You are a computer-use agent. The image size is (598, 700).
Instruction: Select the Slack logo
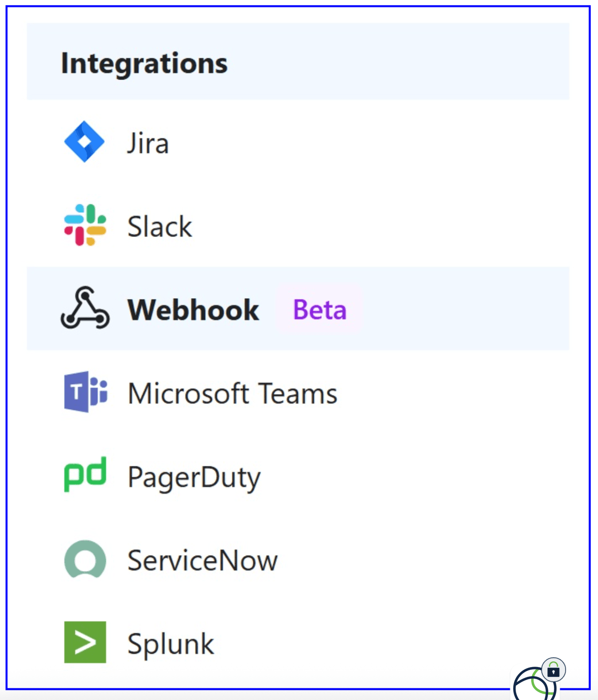85,226
